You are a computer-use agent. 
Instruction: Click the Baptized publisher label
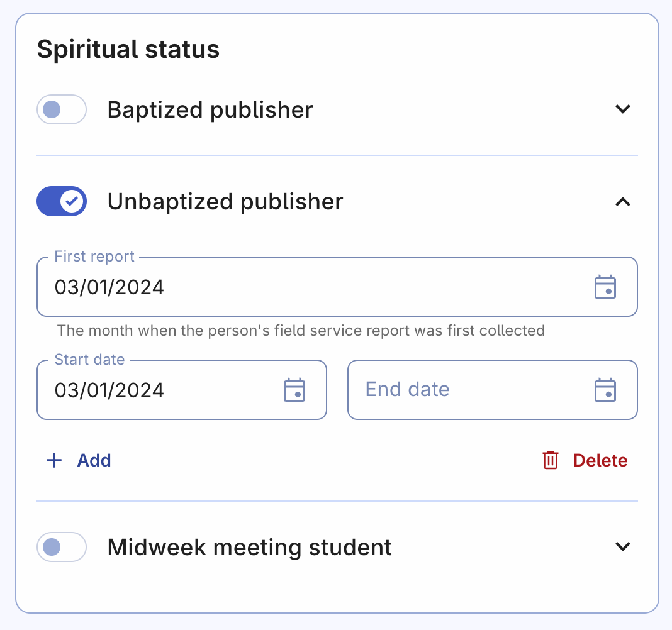tap(210, 109)
